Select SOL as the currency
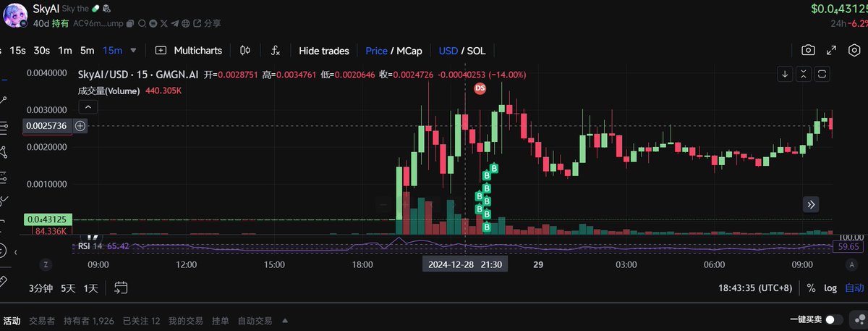 click(x=476, y=51)
